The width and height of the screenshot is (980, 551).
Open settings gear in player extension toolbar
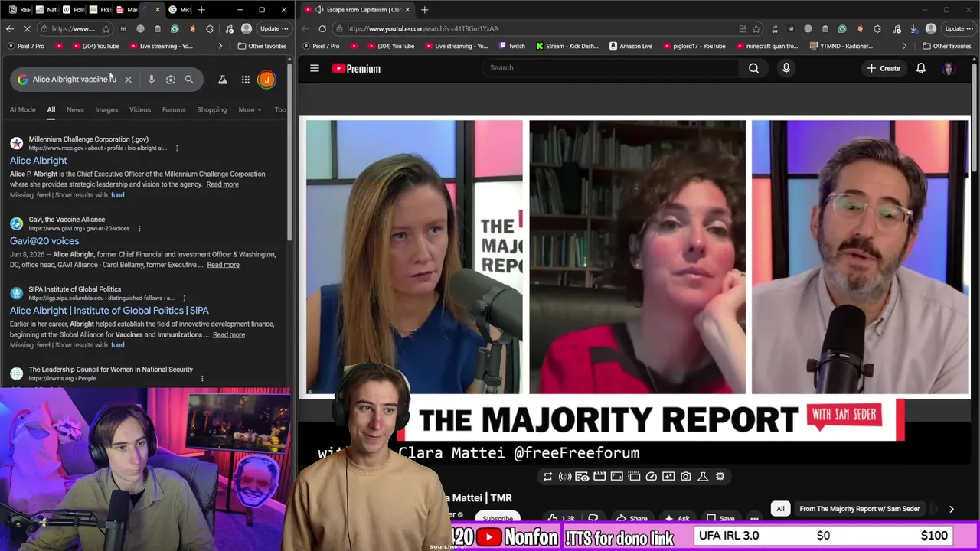[x=720, y=476]
